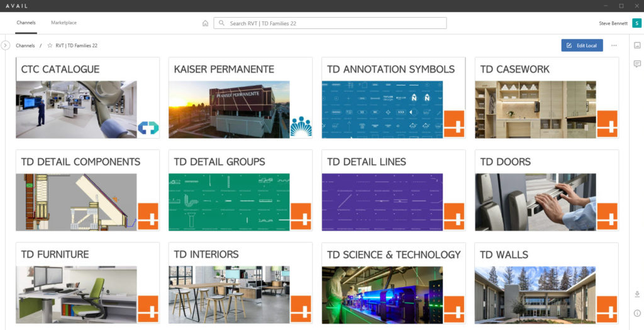Click the TD WALLS title text

pos(504,254)
